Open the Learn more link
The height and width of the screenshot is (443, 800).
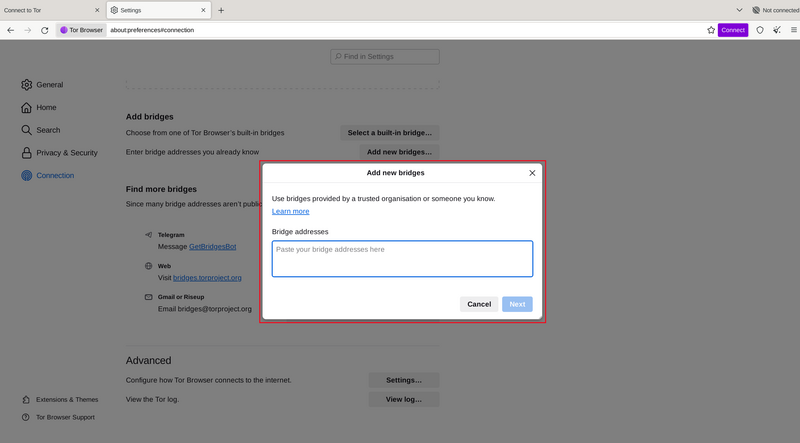pos(290,212)
